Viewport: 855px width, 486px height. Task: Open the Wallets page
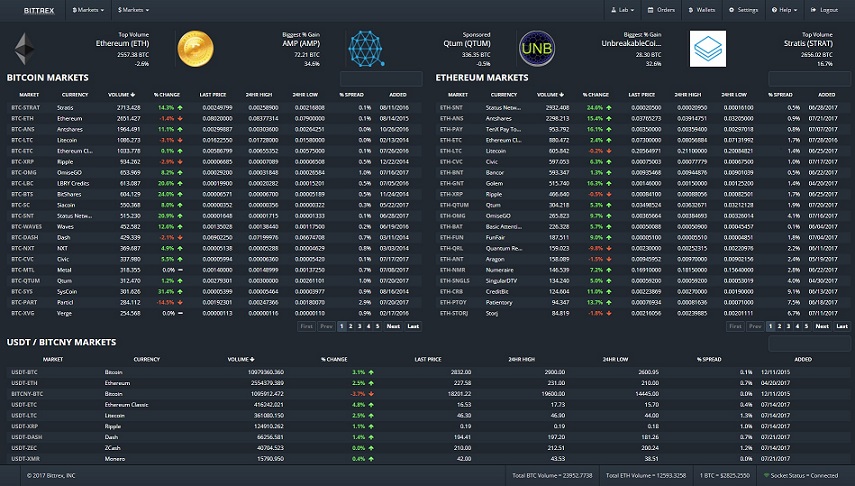pos(702,10)
